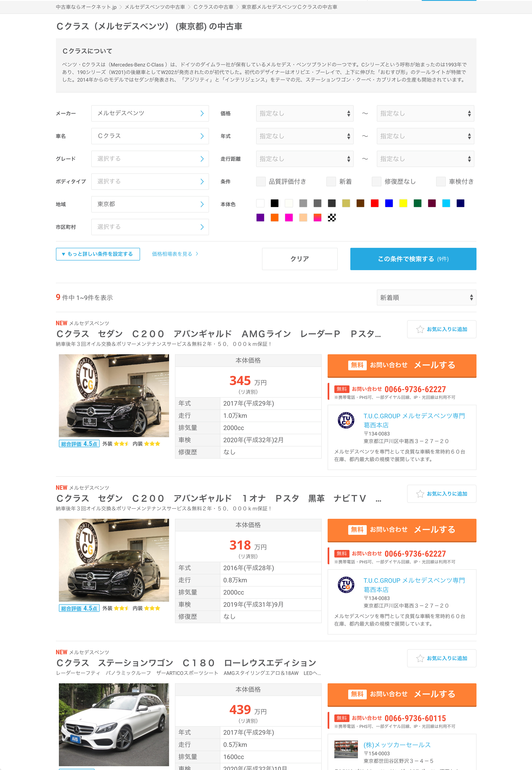Select the white body color swatch
This screenshot has width=532, height=770.
tap(260, 203)
